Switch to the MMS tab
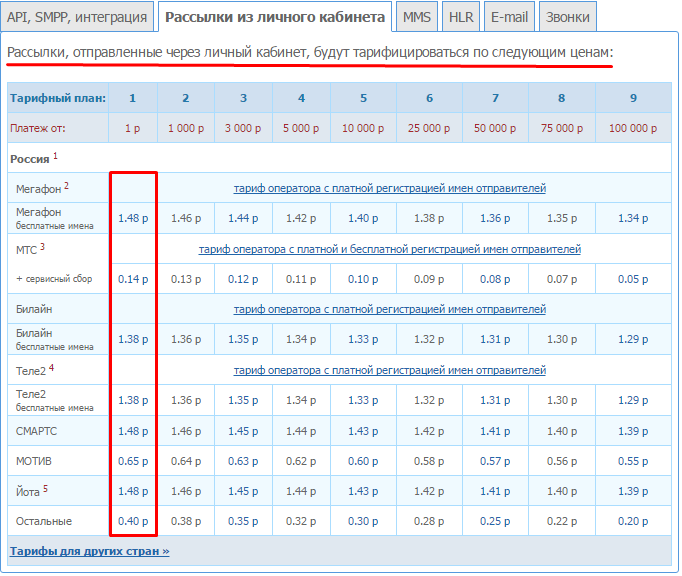 (416, 17)
